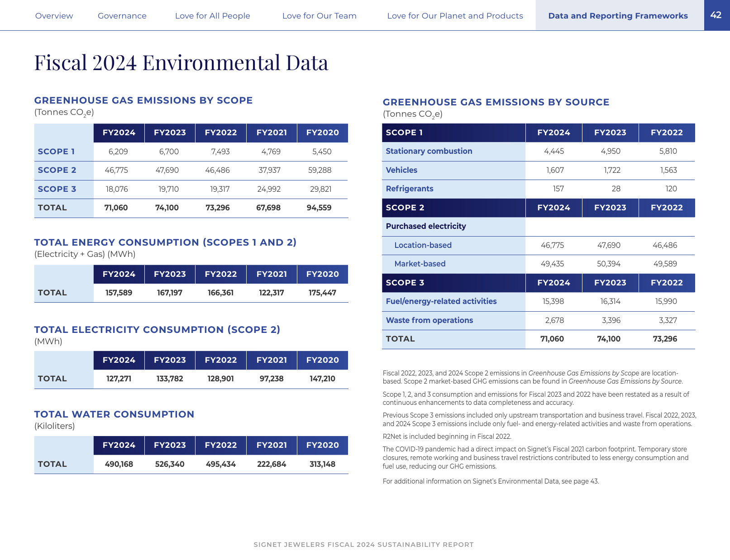Select the Love for All People tab

tap(213, 16)
